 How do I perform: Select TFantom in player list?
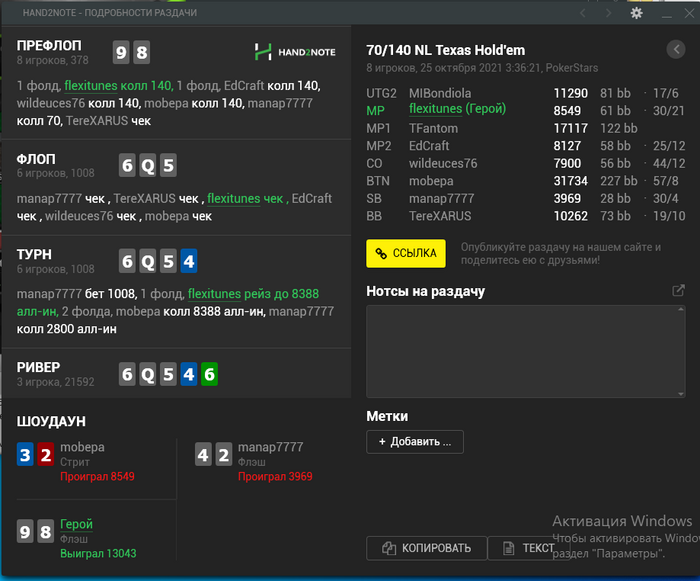click(x=433, y=128)
